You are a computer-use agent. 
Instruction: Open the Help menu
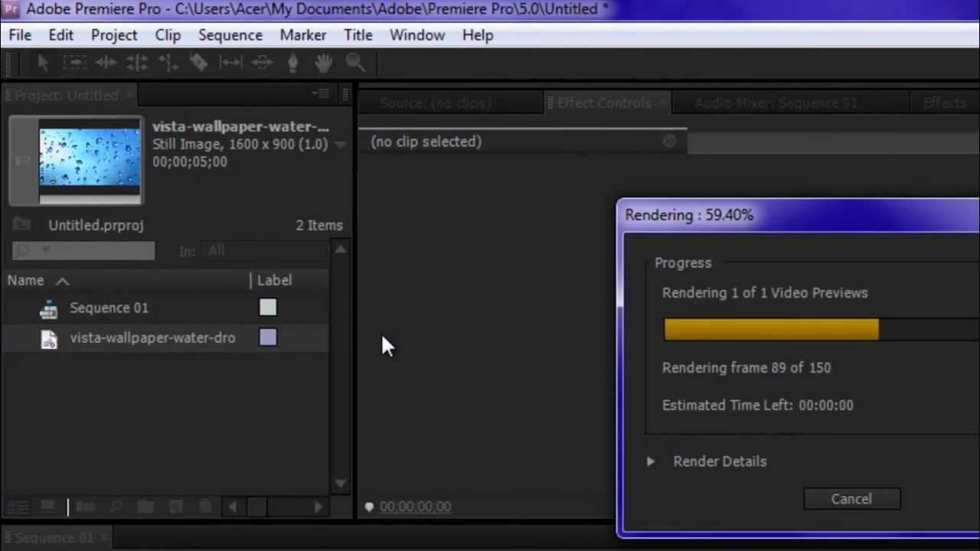(x=478, y=35)
